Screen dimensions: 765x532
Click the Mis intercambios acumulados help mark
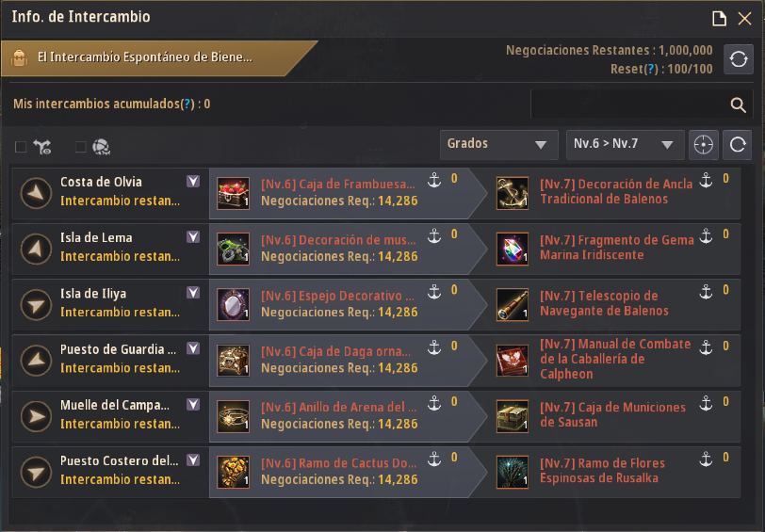pyautogui.click(x=187, y=104)
